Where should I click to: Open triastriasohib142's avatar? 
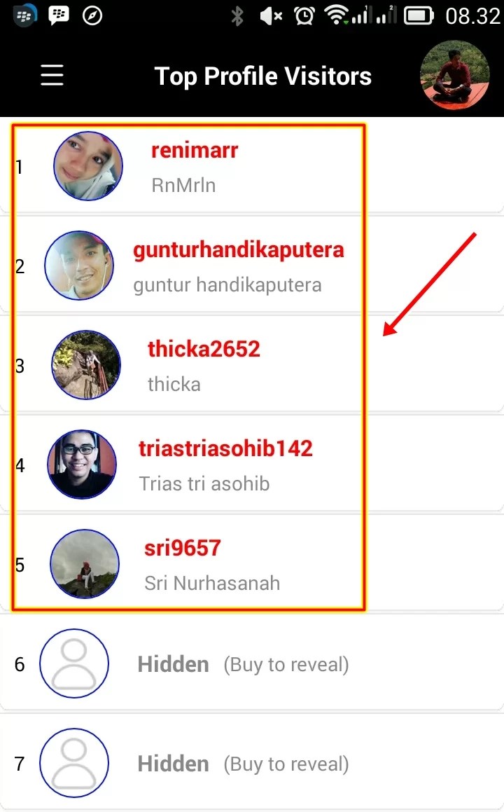[x=82, y=464]
